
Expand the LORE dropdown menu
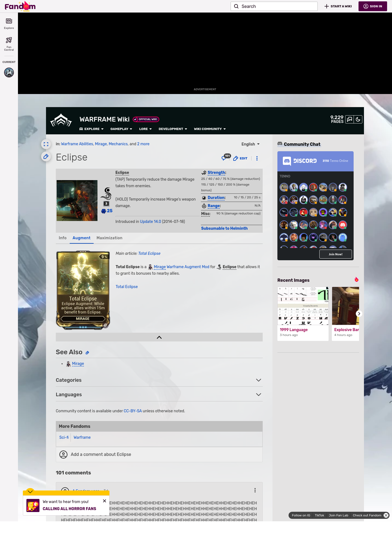(x=145, y=129)
